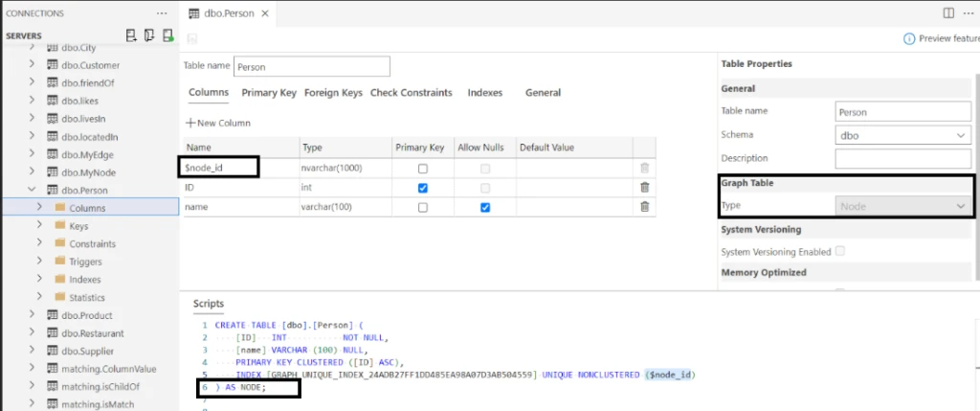
Task: Click the Description input field
Action: tap(902, 158)
